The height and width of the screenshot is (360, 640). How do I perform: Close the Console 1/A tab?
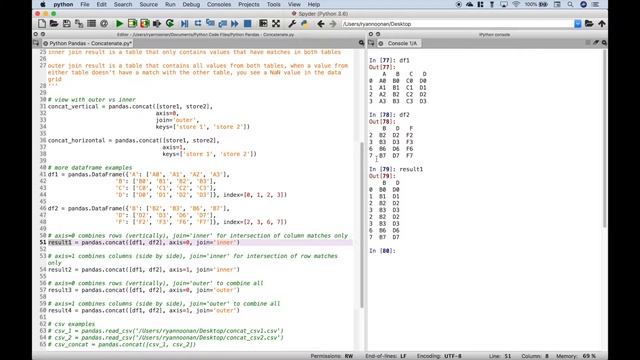tap(381, 43)
